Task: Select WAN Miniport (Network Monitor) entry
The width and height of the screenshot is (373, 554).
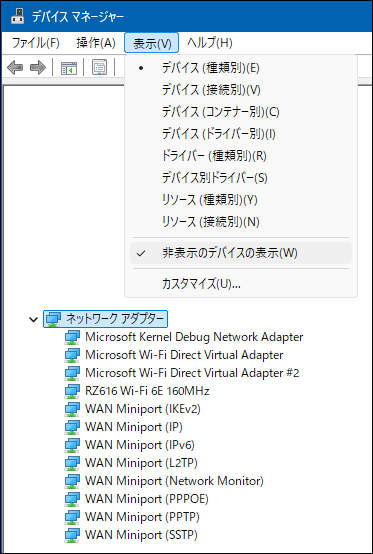Action: click(x=174, y=481)
